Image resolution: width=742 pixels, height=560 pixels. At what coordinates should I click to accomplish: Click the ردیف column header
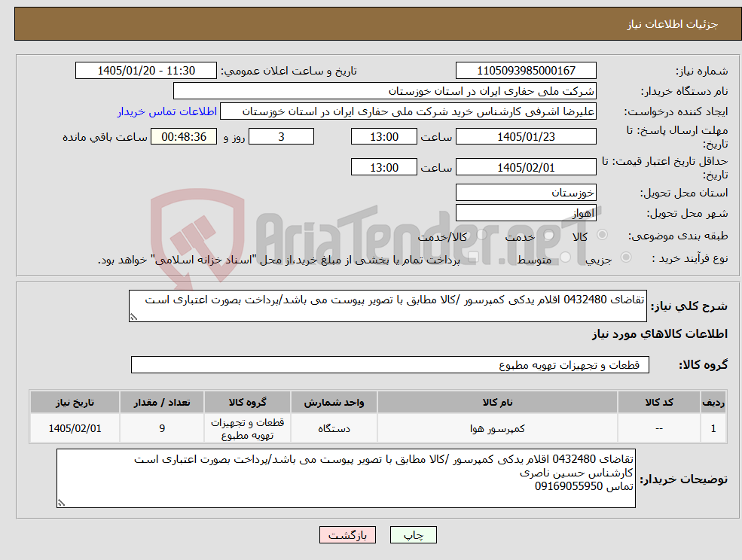[713, 402]
